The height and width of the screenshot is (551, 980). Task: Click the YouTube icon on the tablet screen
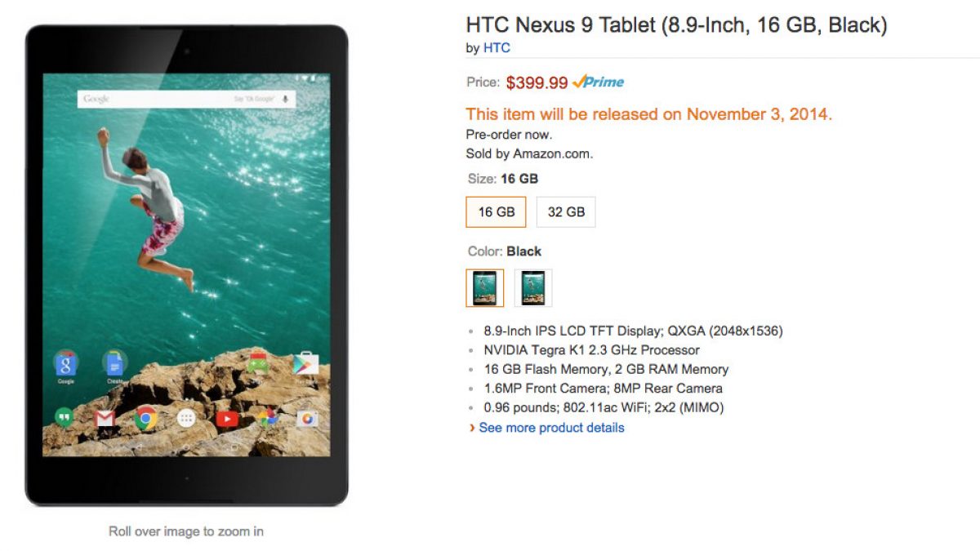point(227,419)
